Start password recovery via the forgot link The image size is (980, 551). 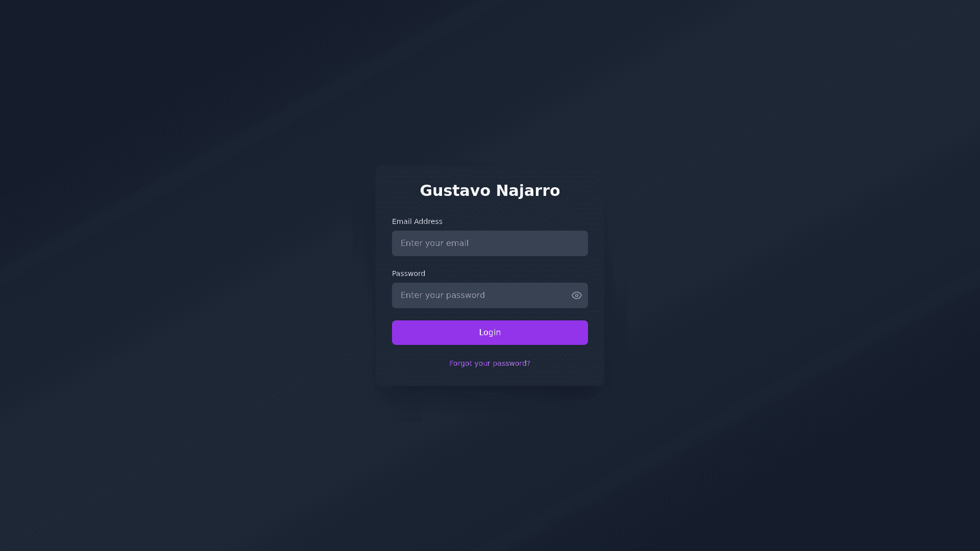click(x=489, y=363)
